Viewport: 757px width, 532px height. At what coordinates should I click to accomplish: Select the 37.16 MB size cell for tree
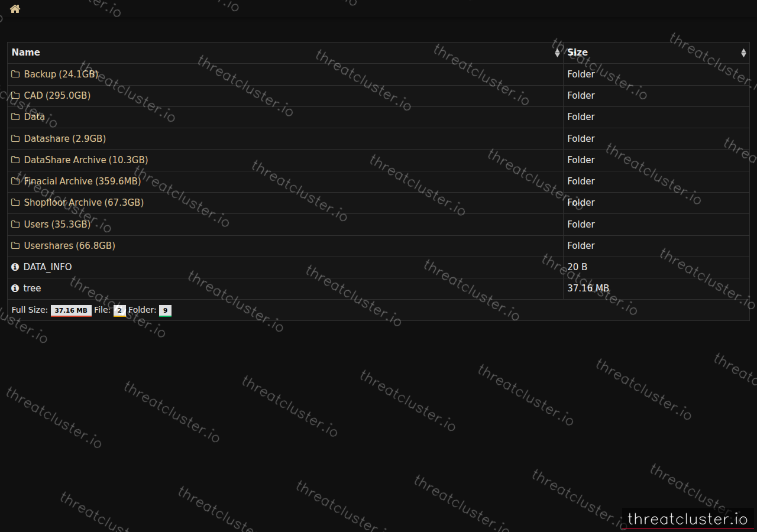(656, 288)
